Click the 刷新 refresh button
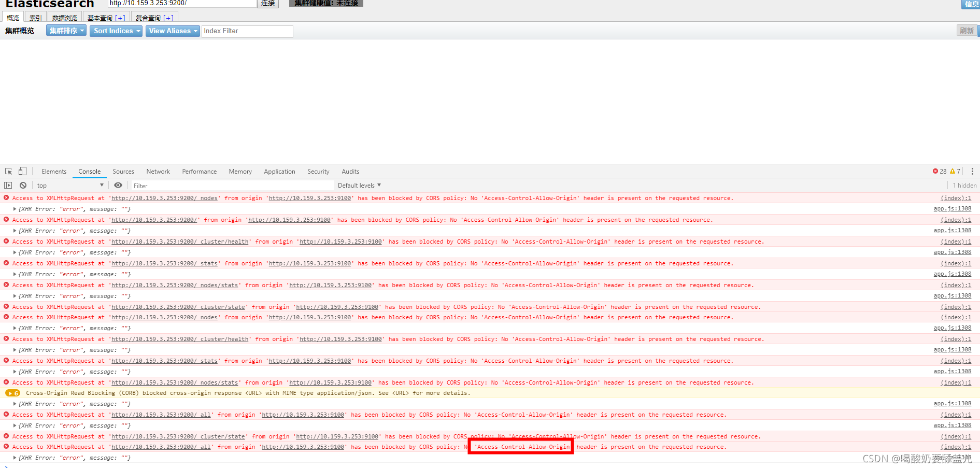The width and height of the screenshot is (980, 468). pos(967,31)
